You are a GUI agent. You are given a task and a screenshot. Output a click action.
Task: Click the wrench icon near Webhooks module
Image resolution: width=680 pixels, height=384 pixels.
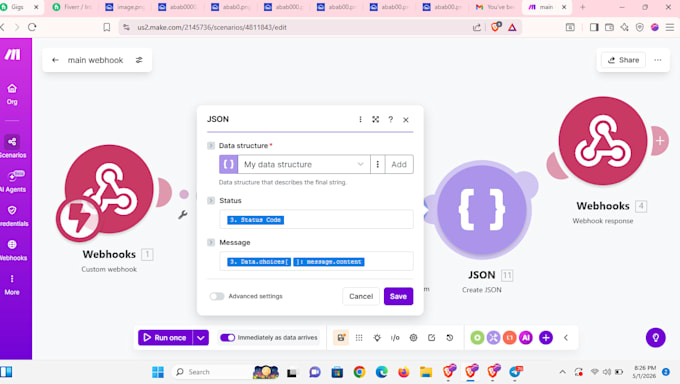pyautogui.click(x=183, y=214)
